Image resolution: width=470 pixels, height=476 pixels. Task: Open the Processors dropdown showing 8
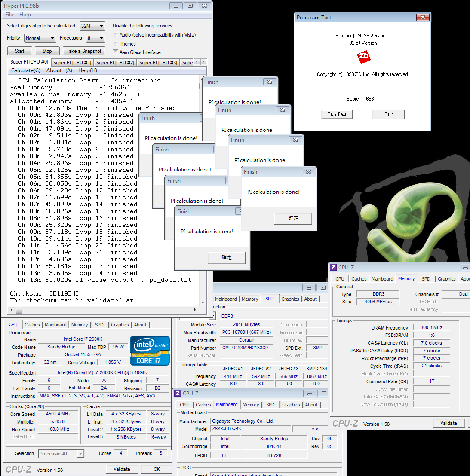[96, 38]
